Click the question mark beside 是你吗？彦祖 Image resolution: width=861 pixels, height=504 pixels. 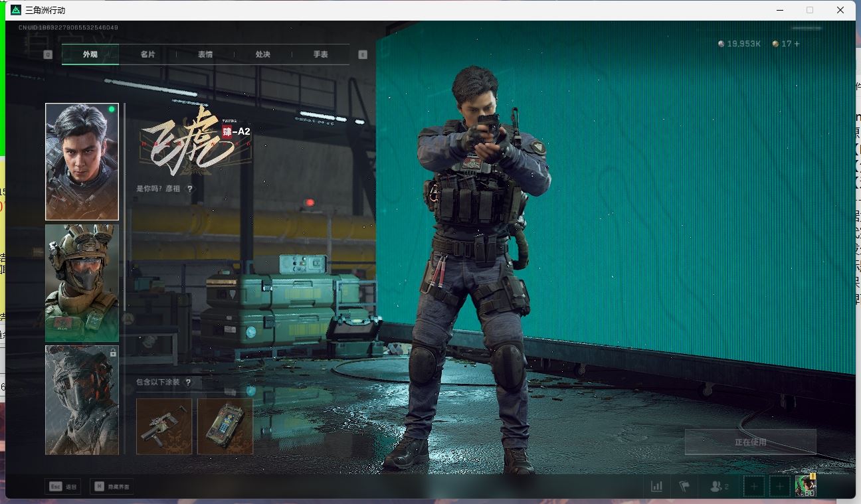(190, 189)
